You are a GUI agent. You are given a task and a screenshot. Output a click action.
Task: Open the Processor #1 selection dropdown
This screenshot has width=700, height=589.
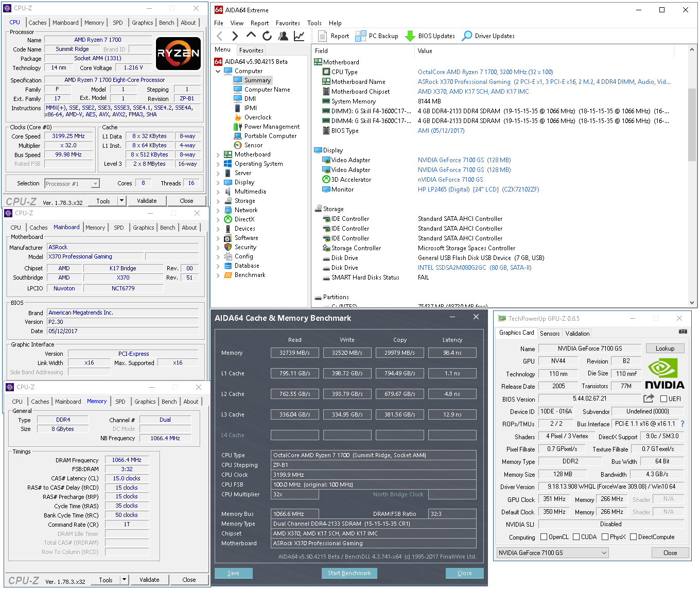95,184
